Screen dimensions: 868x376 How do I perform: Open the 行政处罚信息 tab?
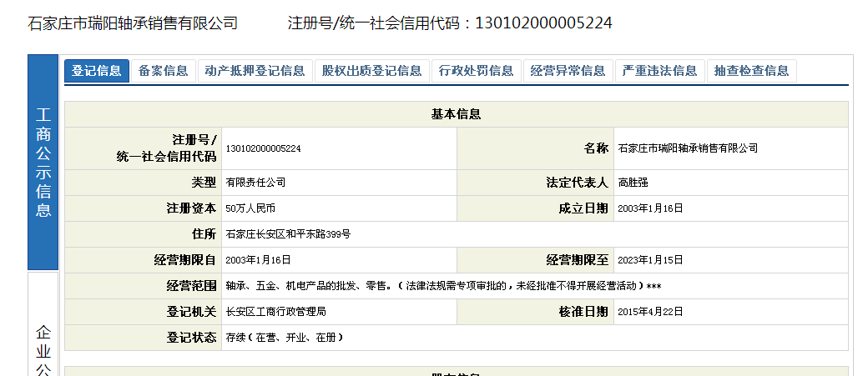tap(476, 71)
